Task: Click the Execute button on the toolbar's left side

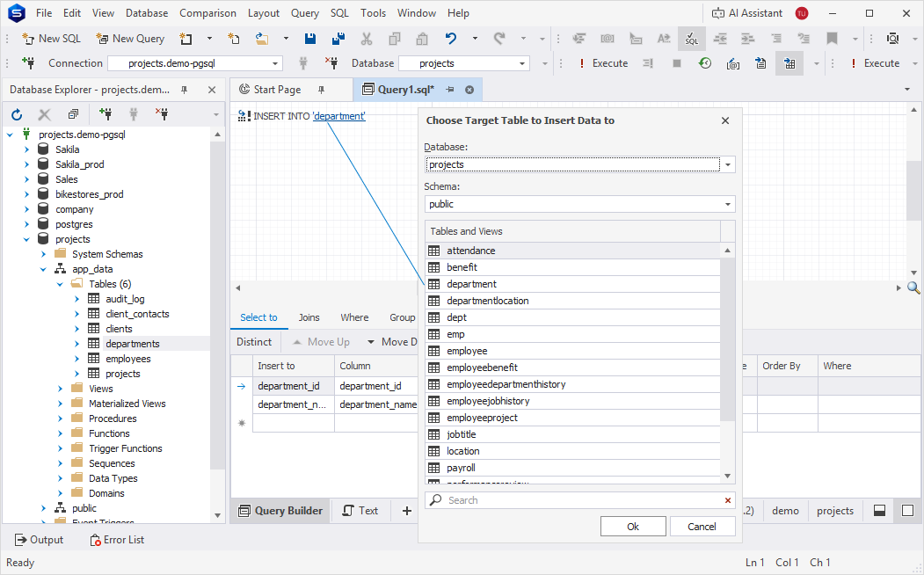Action: point(604,63)
